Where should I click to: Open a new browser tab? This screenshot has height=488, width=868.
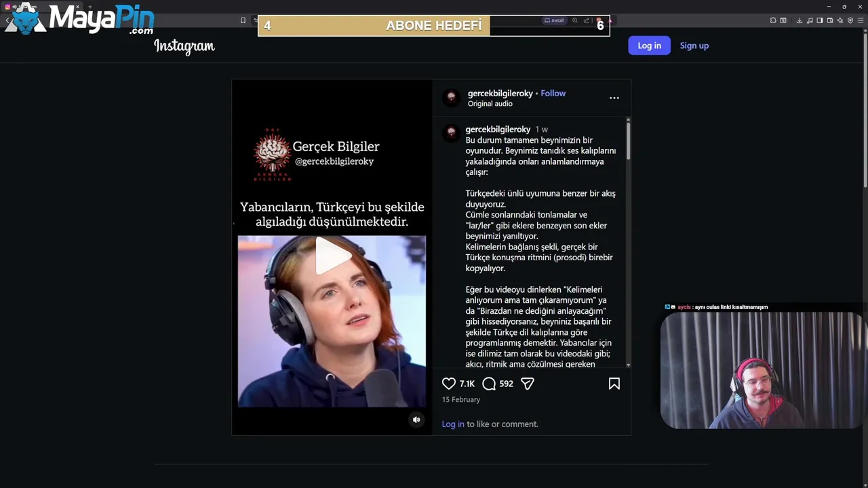tap(90, 7)
